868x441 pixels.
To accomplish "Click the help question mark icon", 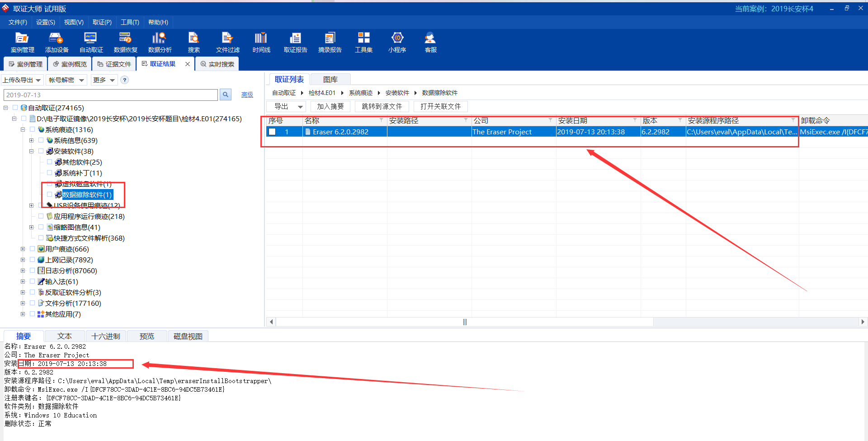I will click(x=125, y=80).
